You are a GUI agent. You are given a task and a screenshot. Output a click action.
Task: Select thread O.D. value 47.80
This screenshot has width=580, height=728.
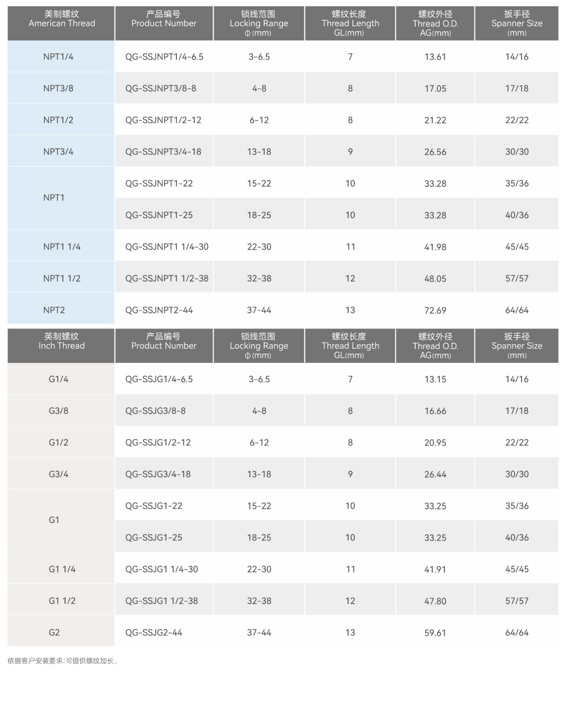tap(435, 601)
